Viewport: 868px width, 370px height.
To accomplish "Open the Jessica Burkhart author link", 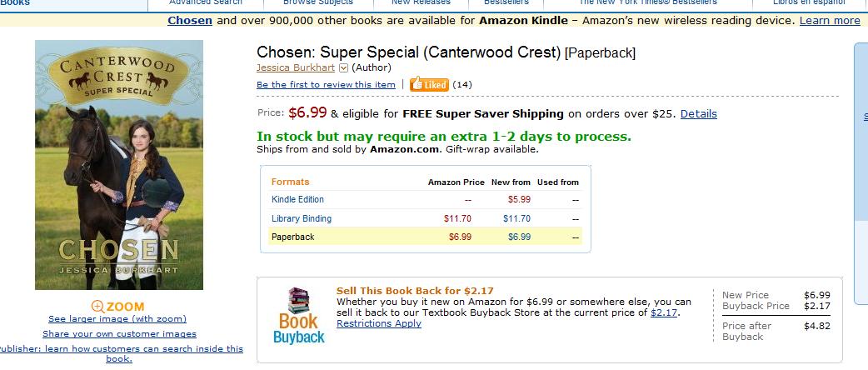I will (296, 67).
